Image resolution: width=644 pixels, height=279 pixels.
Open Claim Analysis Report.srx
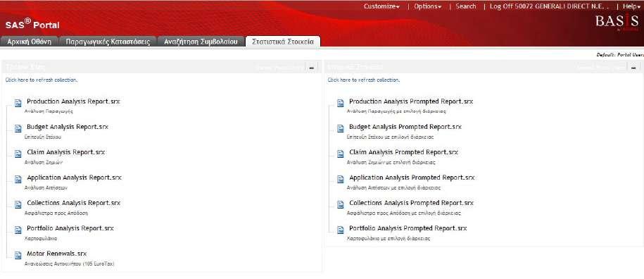[66, 152]
